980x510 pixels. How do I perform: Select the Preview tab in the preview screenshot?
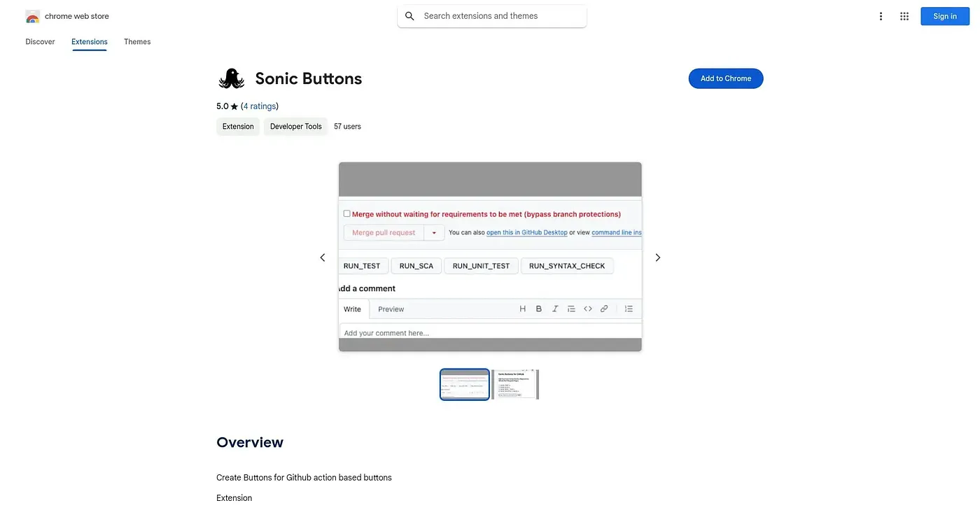(391, 309)
